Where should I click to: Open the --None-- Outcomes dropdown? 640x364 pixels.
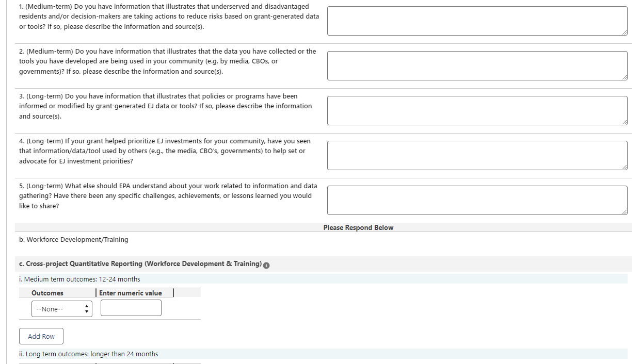(62, 309)
